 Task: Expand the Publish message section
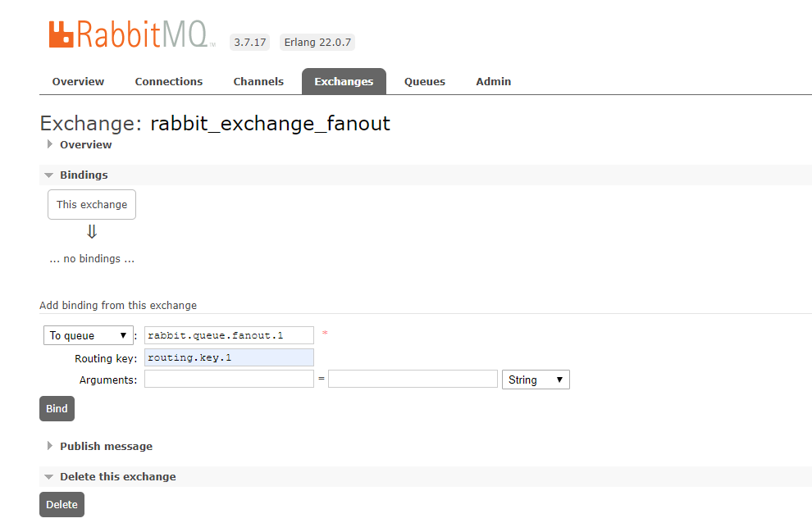coord(50,446)
